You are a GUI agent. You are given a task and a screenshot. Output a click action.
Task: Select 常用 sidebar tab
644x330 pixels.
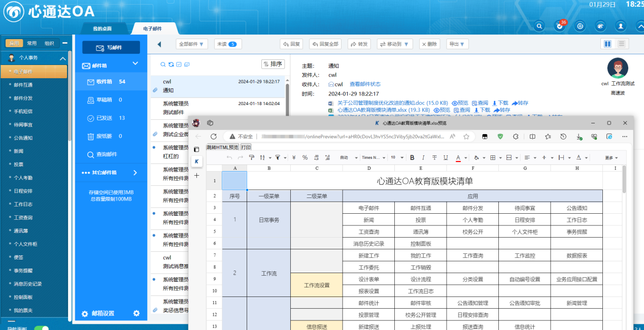pos(32,44)
